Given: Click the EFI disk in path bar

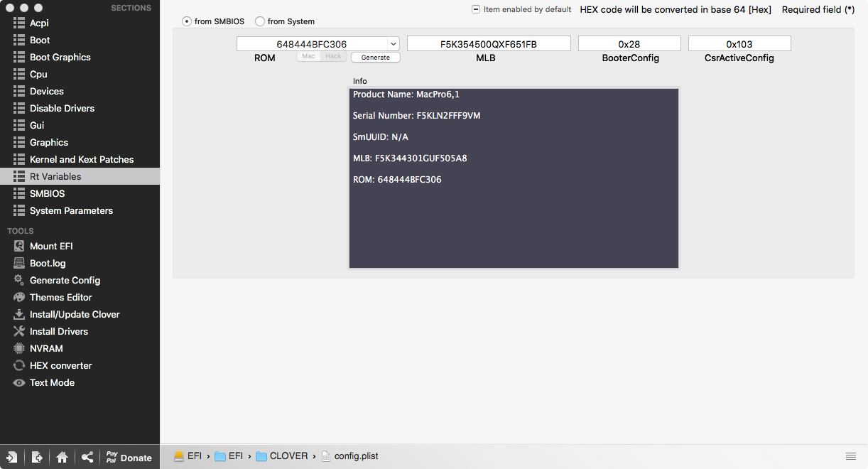Looking at the screenshot, I should click(188, 456).
